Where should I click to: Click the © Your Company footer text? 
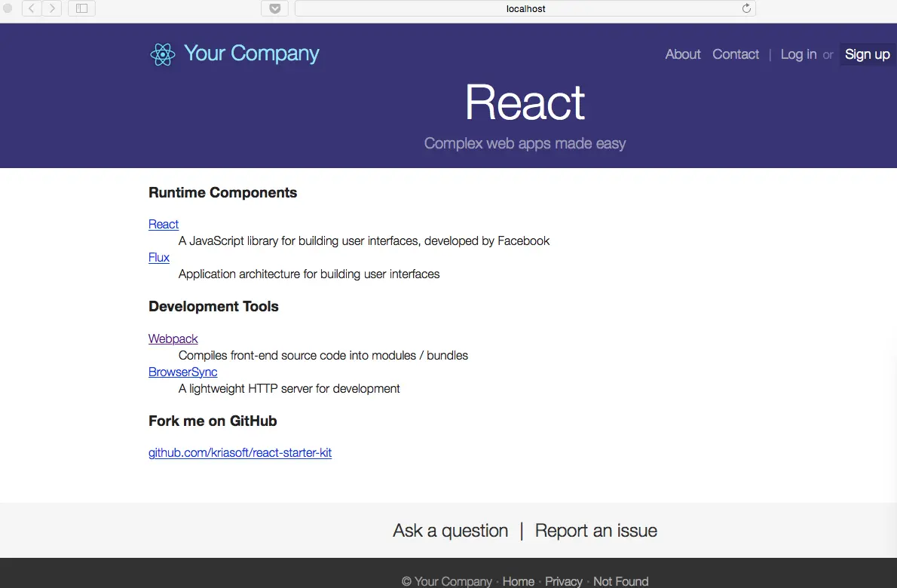click(x=447, y=581)
